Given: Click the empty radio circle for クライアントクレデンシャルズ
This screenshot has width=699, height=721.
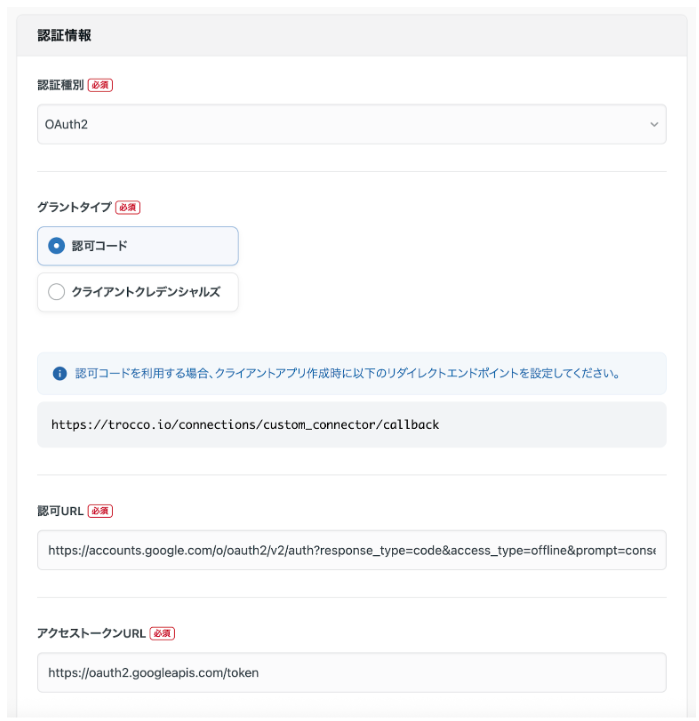Looking at the screenshot, I should tap(57, 292).
